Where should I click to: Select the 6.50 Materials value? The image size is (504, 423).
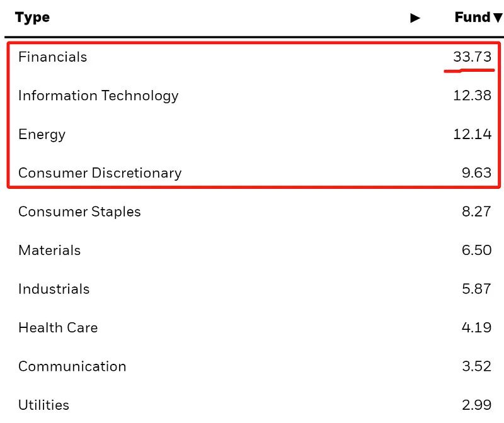[x=476, y=251]
